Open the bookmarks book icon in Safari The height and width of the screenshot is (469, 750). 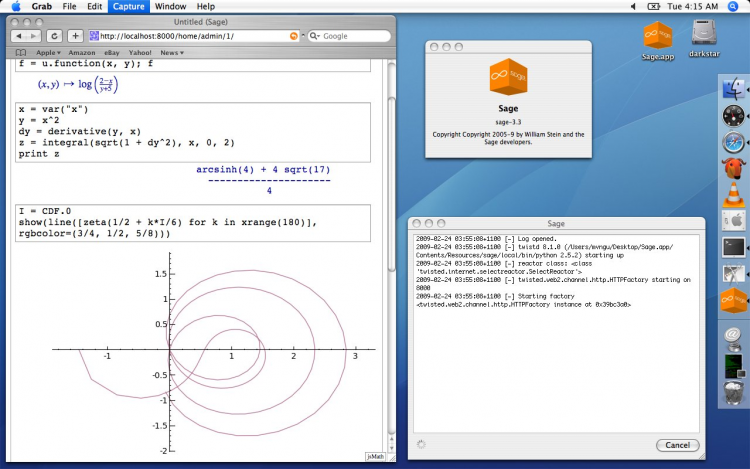22,52
